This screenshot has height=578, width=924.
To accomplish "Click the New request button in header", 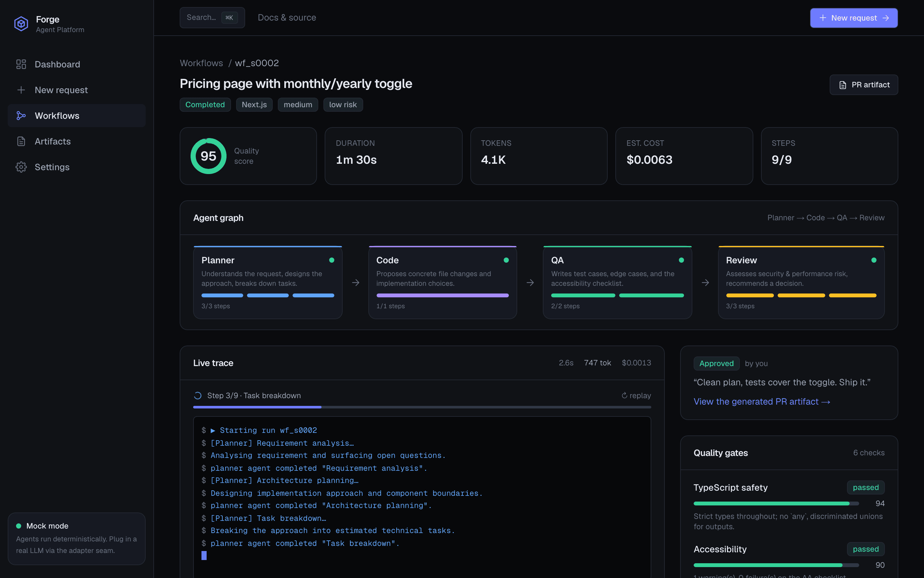I will pos(854,18).
